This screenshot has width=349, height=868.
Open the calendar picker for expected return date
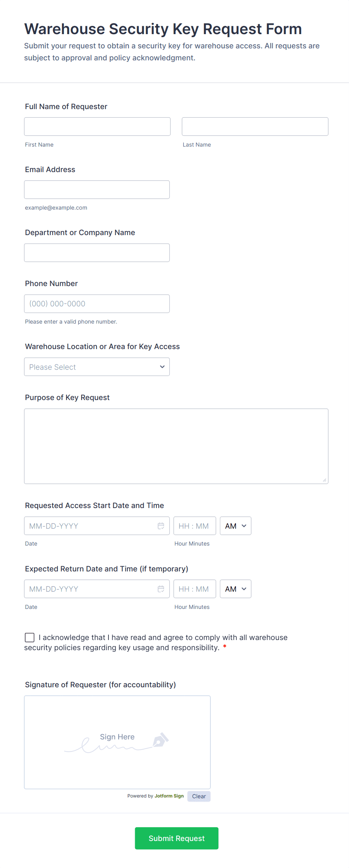[161, 589]
